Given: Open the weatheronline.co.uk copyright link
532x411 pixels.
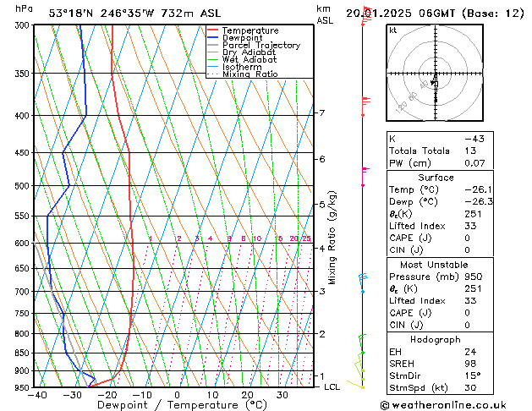Looking at the screenshot, I should coord(453,404).
